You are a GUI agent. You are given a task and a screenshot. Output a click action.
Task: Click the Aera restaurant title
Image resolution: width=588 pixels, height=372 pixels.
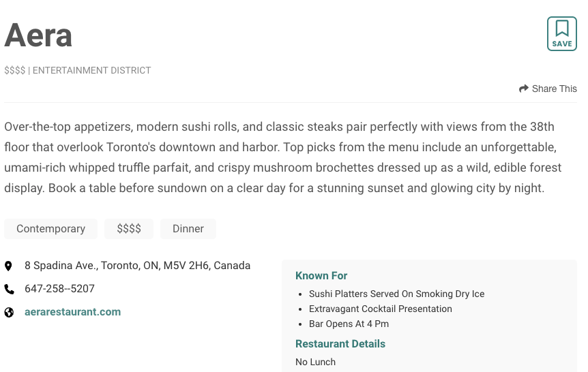[38, 35]
